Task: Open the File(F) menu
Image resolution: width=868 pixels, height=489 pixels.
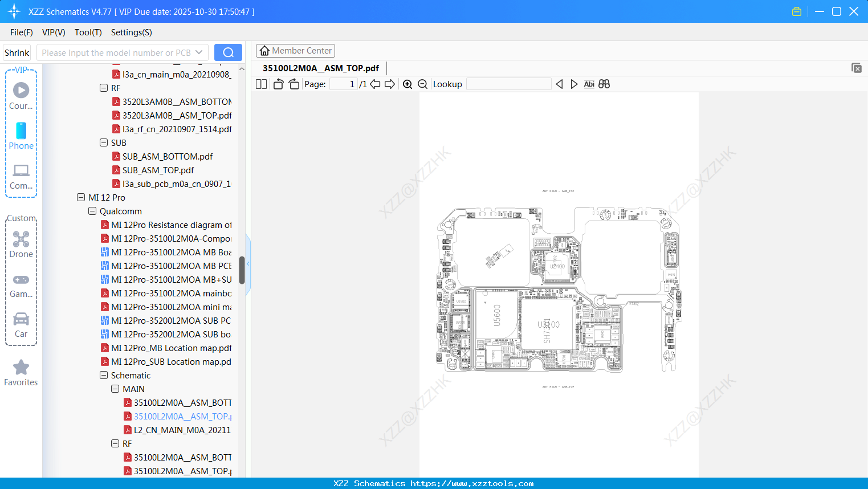Action: tap(22, 32)
